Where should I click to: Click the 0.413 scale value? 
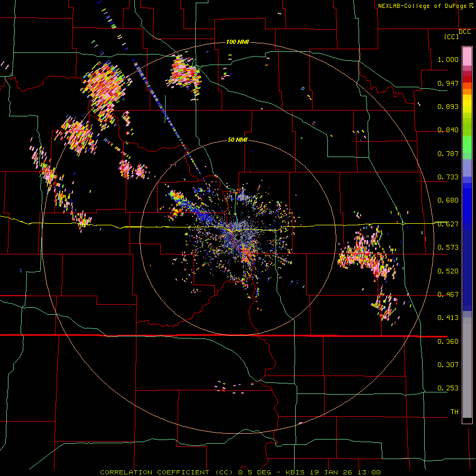pyautogui.click(x=448, y=318)
